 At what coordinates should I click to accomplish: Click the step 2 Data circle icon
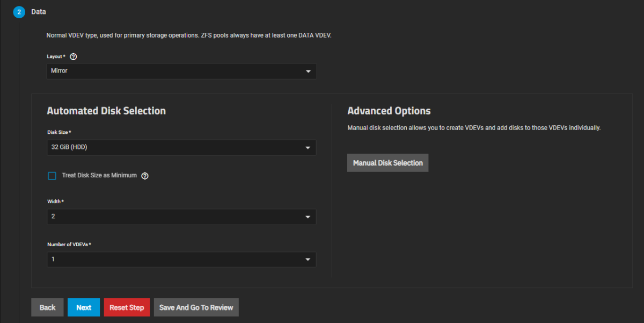pos(19,12)
